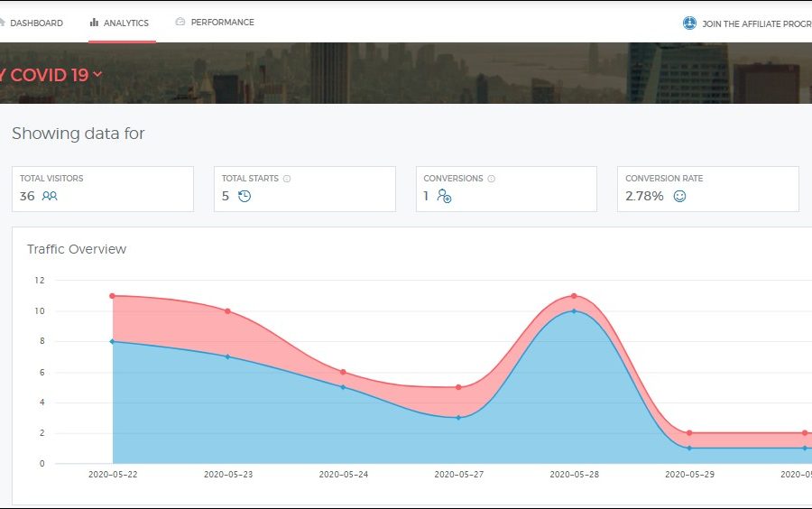Click blue data point at 2020-05-22
The image size is (812, 509).
[x=112, y=341]
